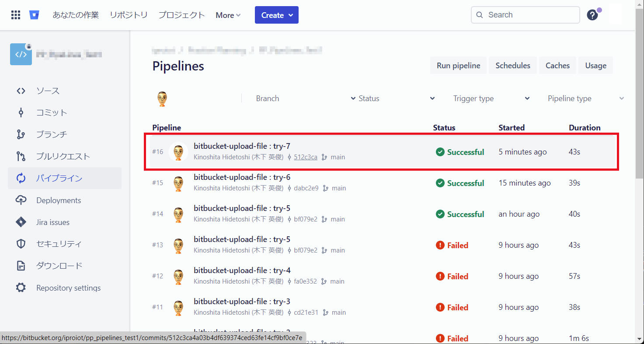
Task: Open commit link dabc2e9
Action: click(x=306, y=188)
